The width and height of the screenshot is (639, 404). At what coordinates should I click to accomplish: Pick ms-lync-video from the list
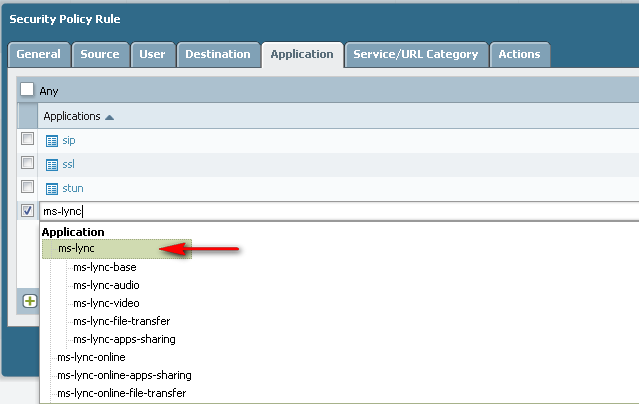pos(106,303)
